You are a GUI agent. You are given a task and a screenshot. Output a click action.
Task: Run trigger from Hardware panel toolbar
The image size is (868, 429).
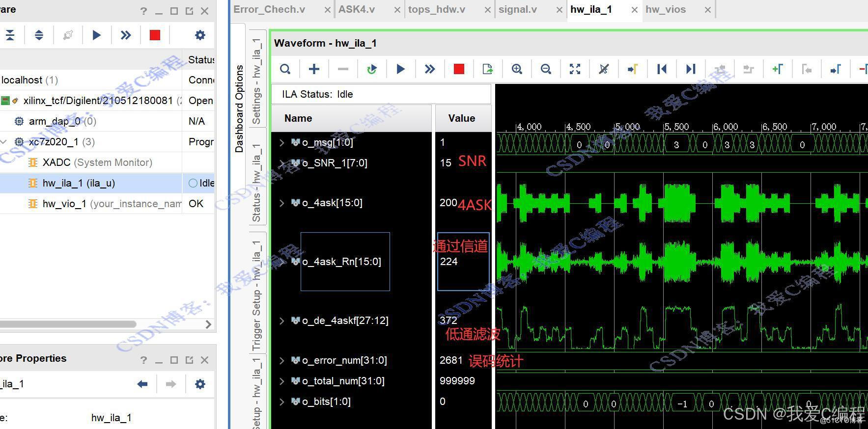click(x=97, y=35)
